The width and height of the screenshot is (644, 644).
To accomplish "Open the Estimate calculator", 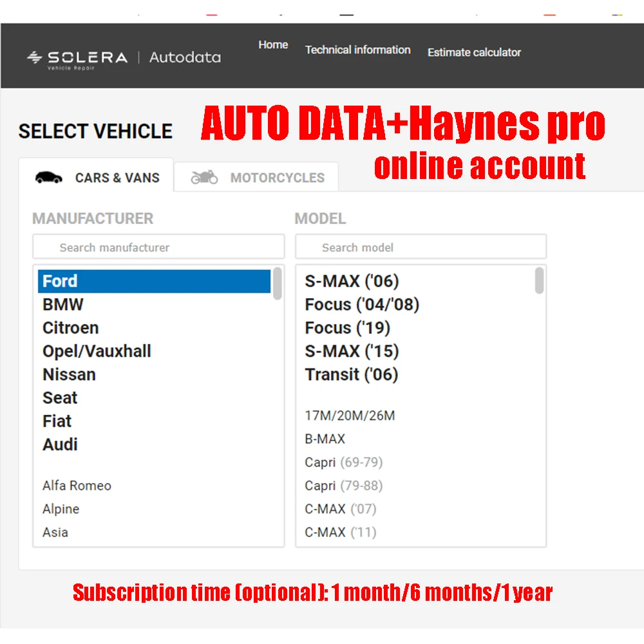I will point(474,52).
